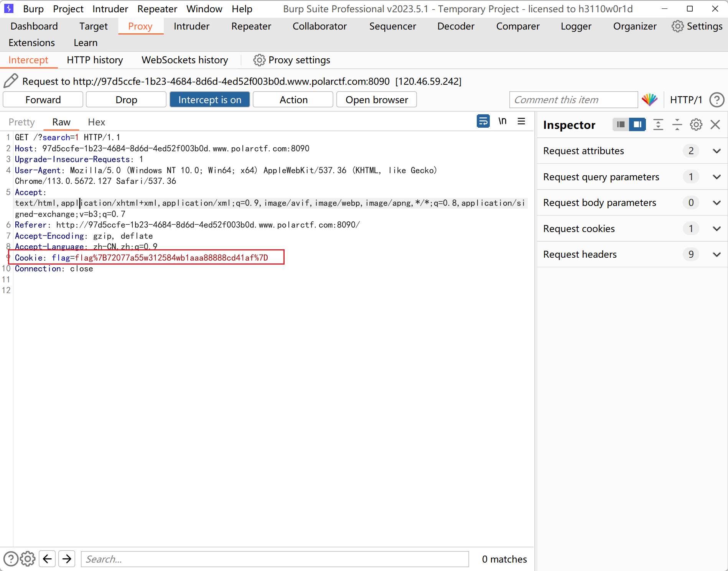Open the Action menu button
Viewport: 728px width, 571px height.
coord(293,100)
